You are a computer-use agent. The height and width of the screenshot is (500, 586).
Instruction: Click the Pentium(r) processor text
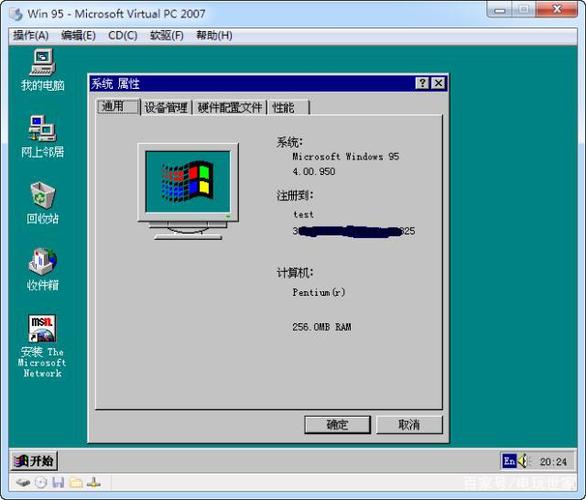point(319,292)
